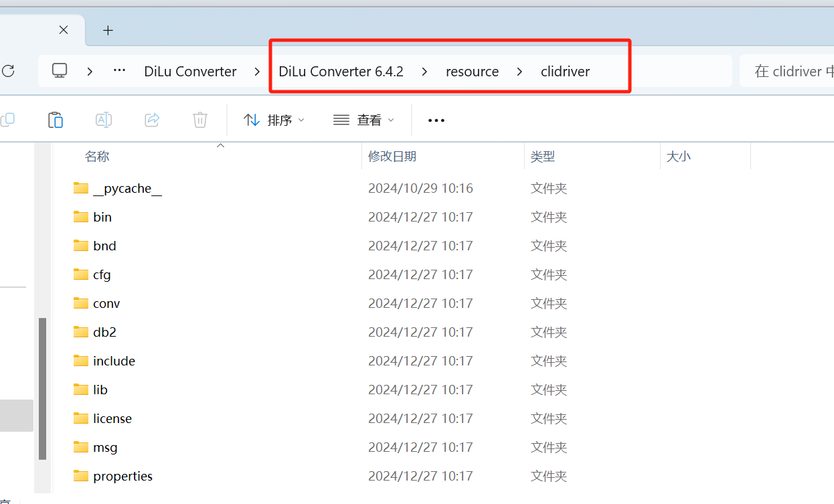Expand the chevron after the PC icon
The image size is (834, 504).
pyautogui.click(x=90, y=71)
